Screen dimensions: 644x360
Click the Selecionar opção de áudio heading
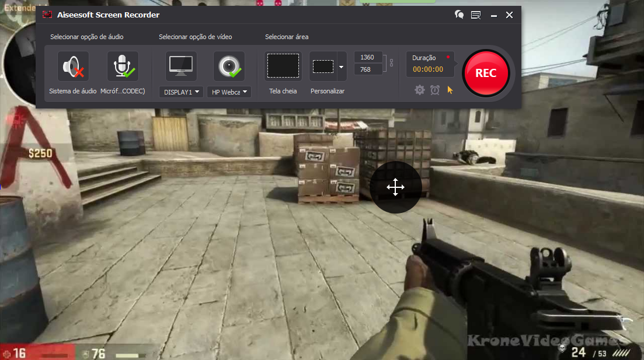(86, 37)
